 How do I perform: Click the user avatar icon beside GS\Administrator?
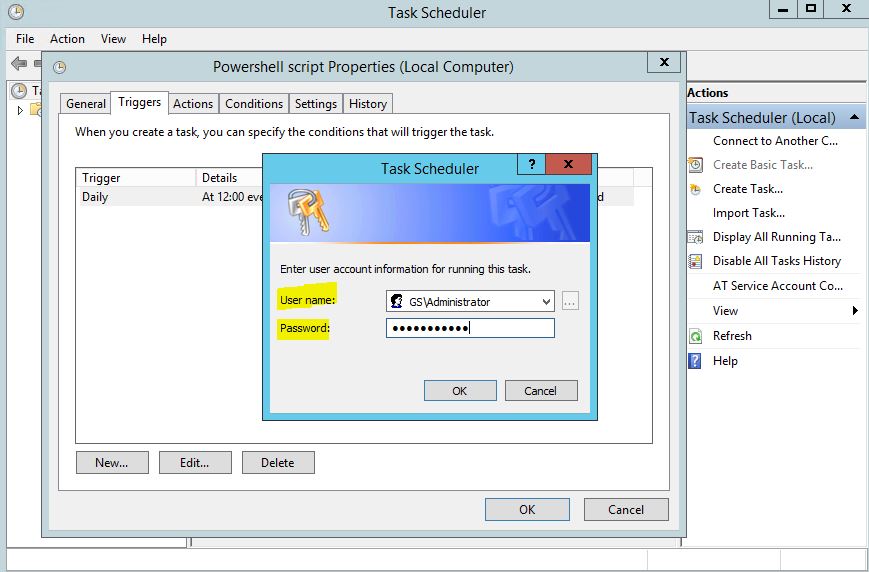(396, 301)
